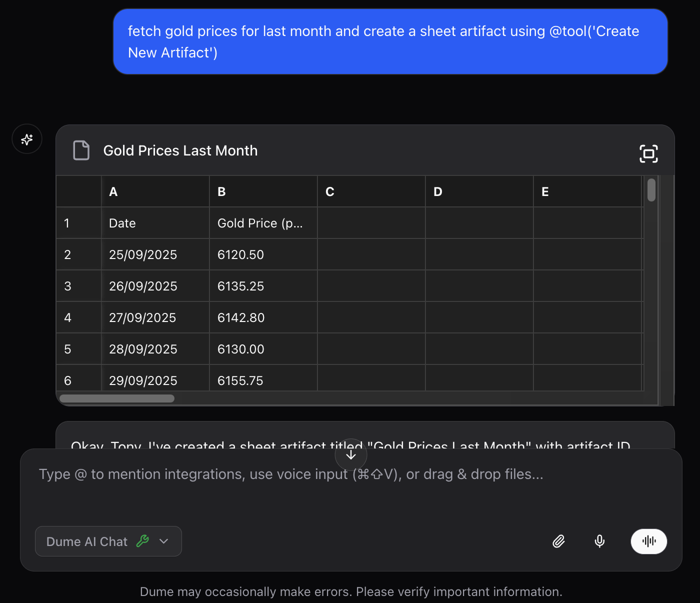Click the horizontal scrollbar of the sheet
This screenshot has width=700, height=603.
point(117,398)
